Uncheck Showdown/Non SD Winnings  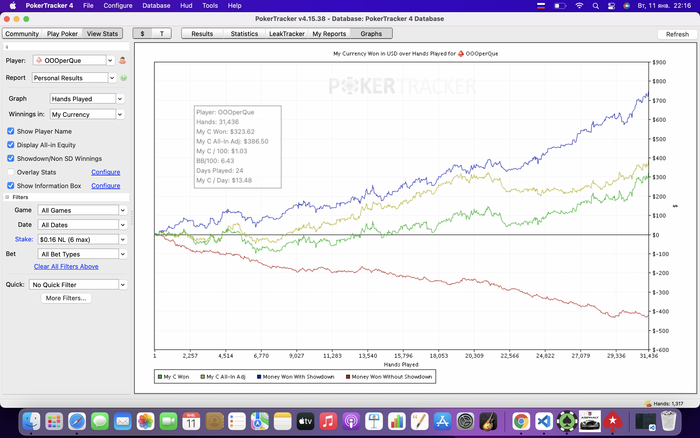tap(11, 159)
